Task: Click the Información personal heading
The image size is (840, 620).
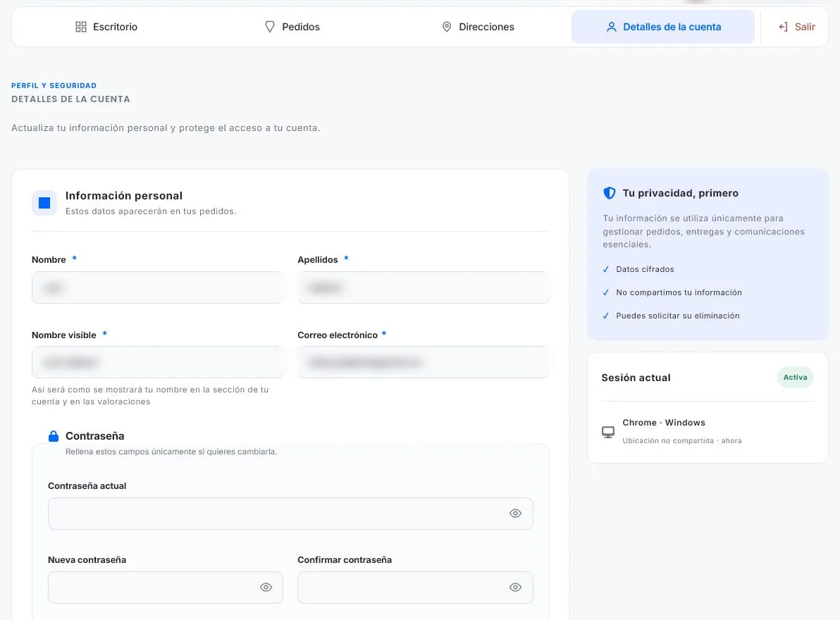Action: [124, 196]
